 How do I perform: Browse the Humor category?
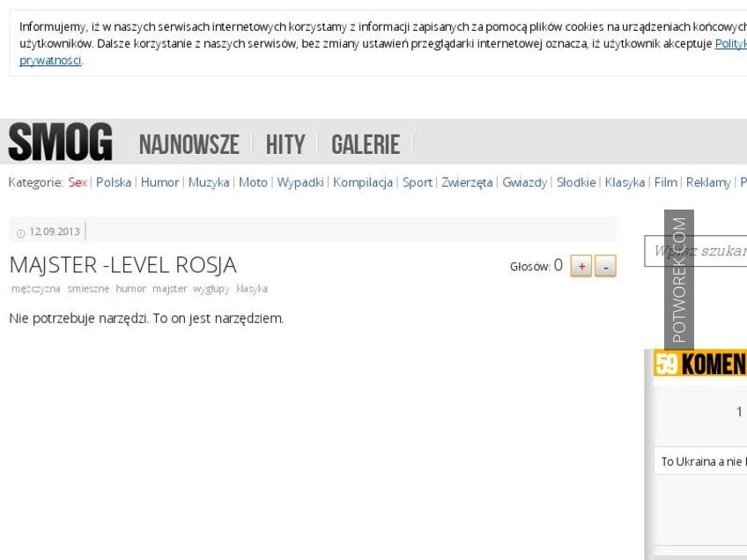coord(159,182)
